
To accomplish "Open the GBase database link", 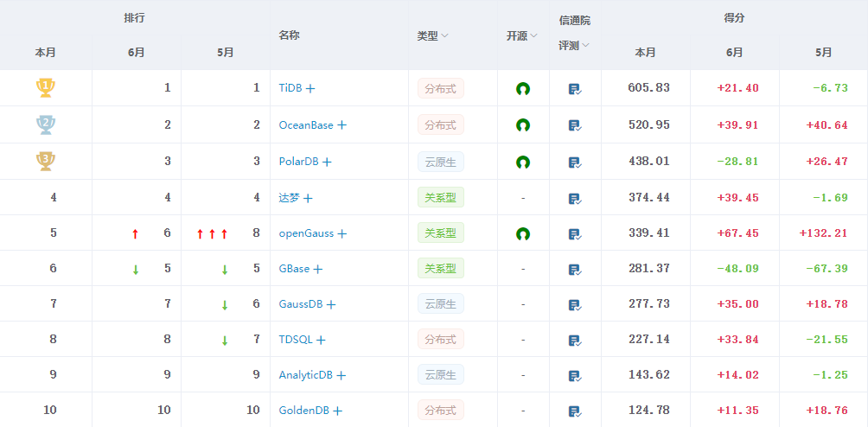I will click(x=295, y=269).
